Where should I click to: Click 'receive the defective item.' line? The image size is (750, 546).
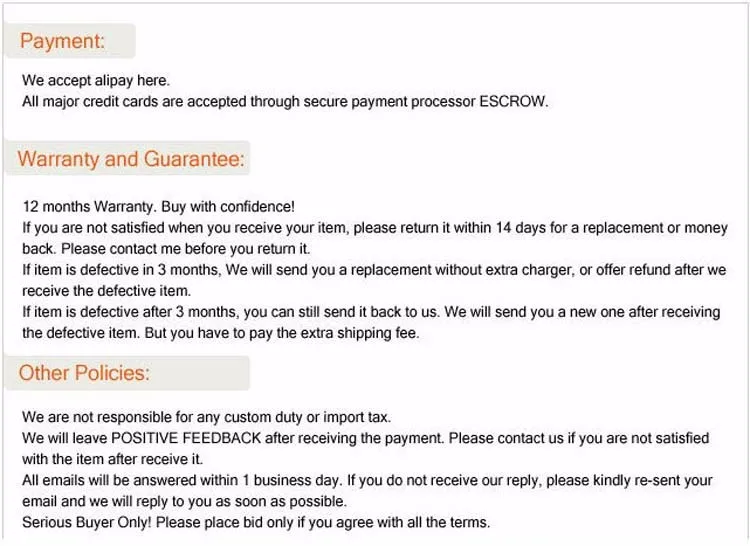pos(107,291)
